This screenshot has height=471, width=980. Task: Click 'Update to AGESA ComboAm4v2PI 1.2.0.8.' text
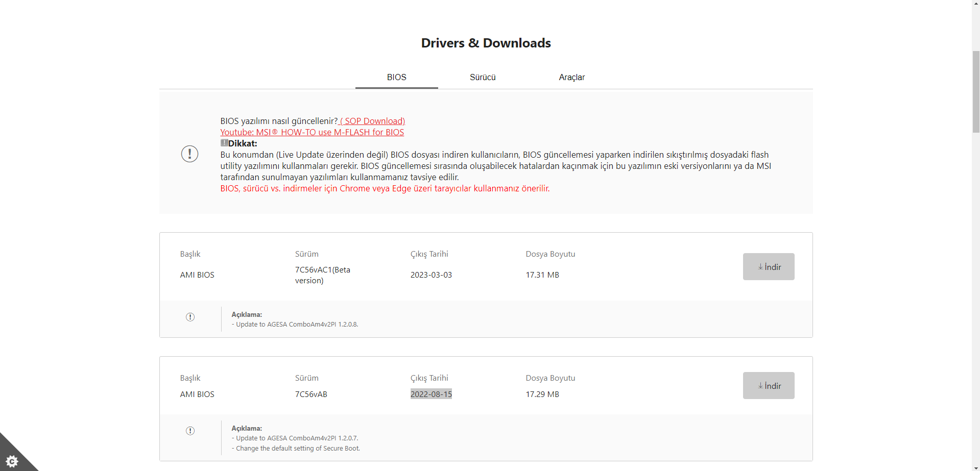295,324
